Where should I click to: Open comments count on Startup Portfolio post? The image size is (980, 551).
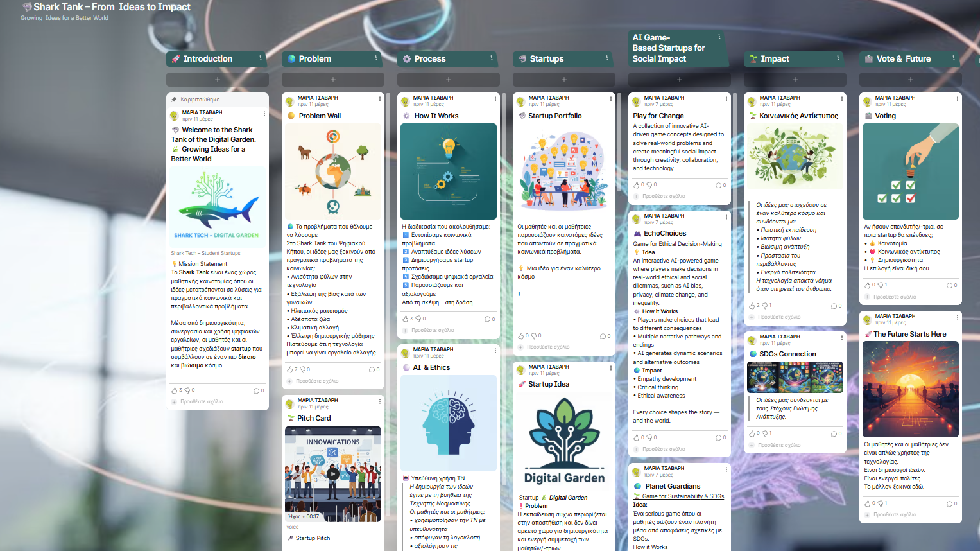(x=603, y=336)
